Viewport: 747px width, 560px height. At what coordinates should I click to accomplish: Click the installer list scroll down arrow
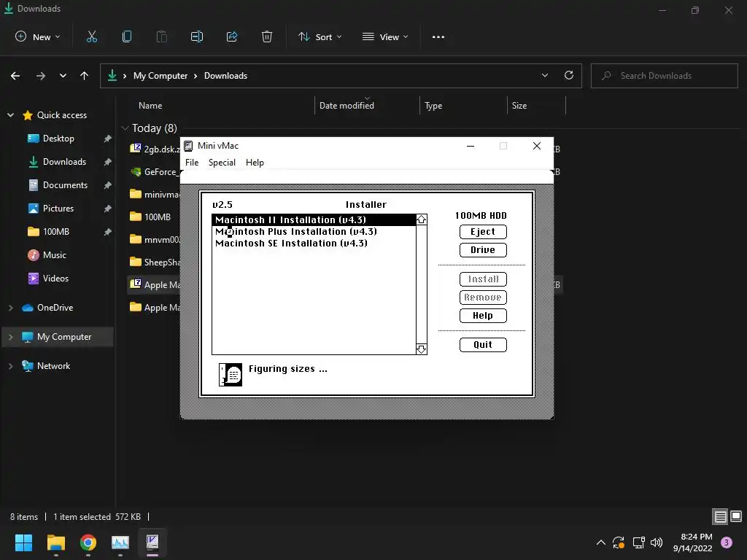421,349
